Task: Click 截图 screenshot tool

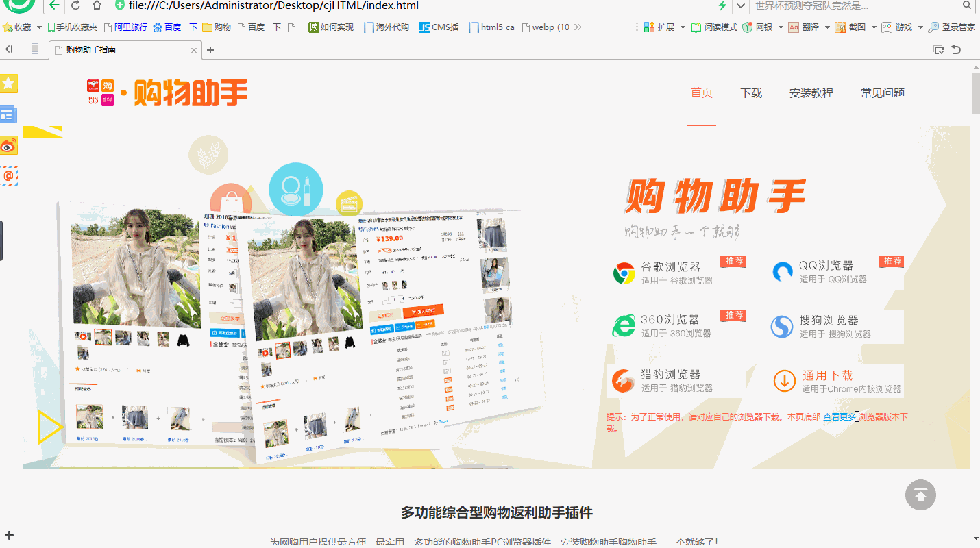Action: (x=850, y=27)
